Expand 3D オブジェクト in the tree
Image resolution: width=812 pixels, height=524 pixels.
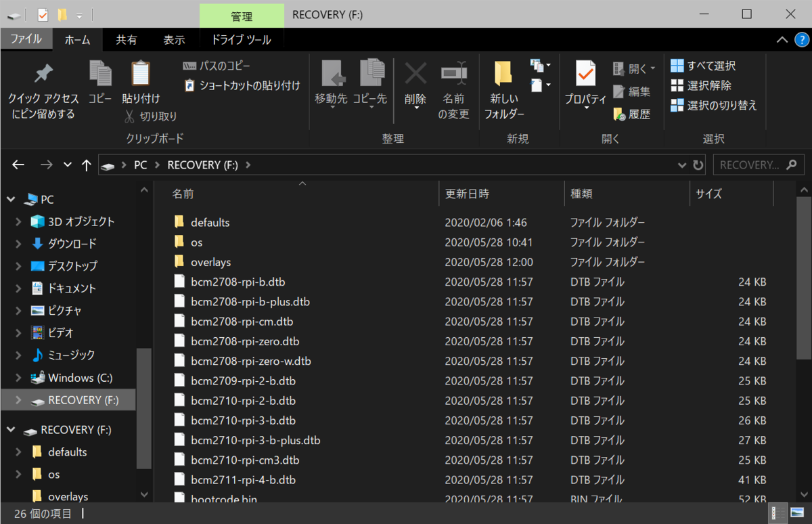(19, 222)
